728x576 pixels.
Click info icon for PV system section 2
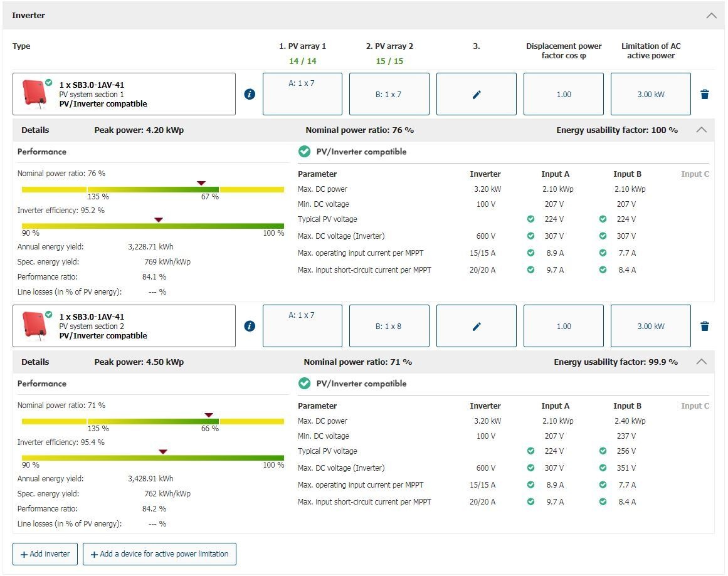pos(250,326)
